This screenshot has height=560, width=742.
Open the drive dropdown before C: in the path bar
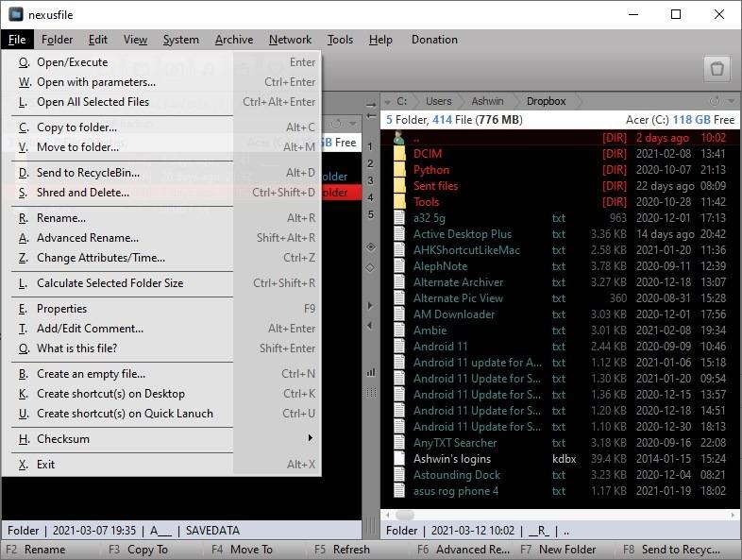pos(388,101)
